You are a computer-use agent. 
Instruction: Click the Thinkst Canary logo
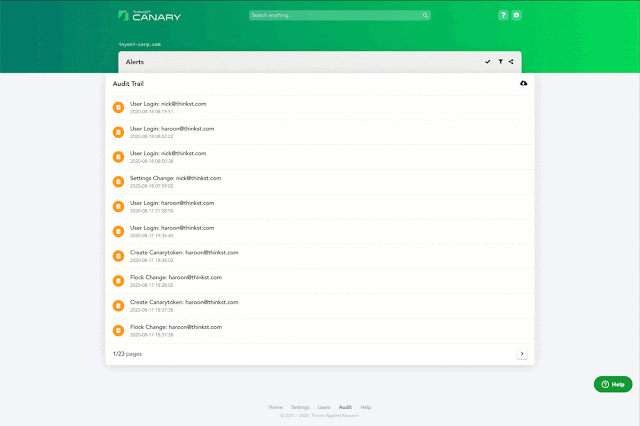[x=149, y=16]
